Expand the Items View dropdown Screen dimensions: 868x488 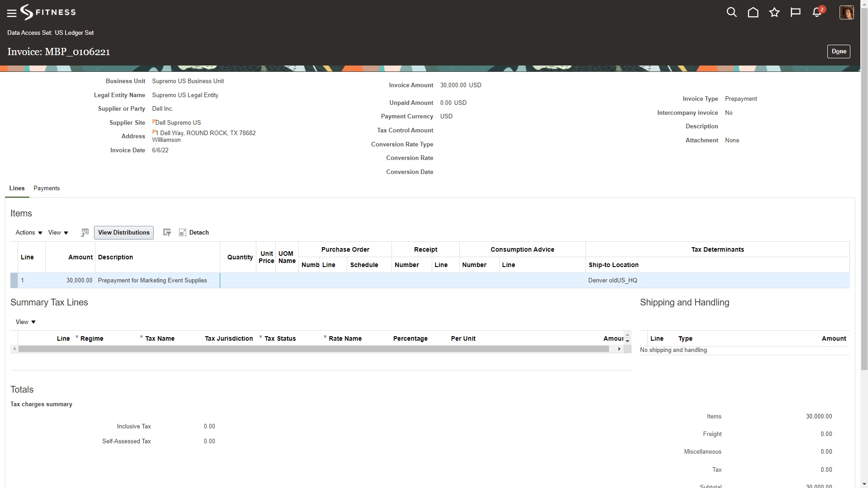pyautogui.click(x=58, y=233)
